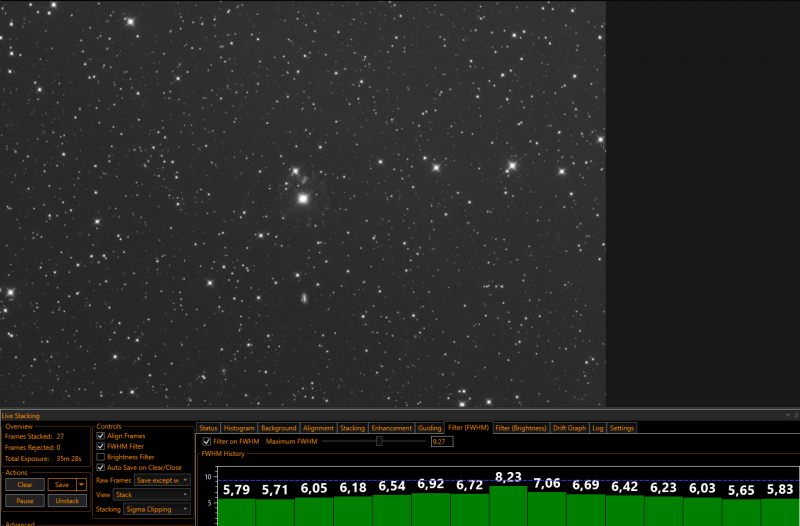Click the FWHM bar labeled 5,79
800x526 pixels.
coord(236,512)
